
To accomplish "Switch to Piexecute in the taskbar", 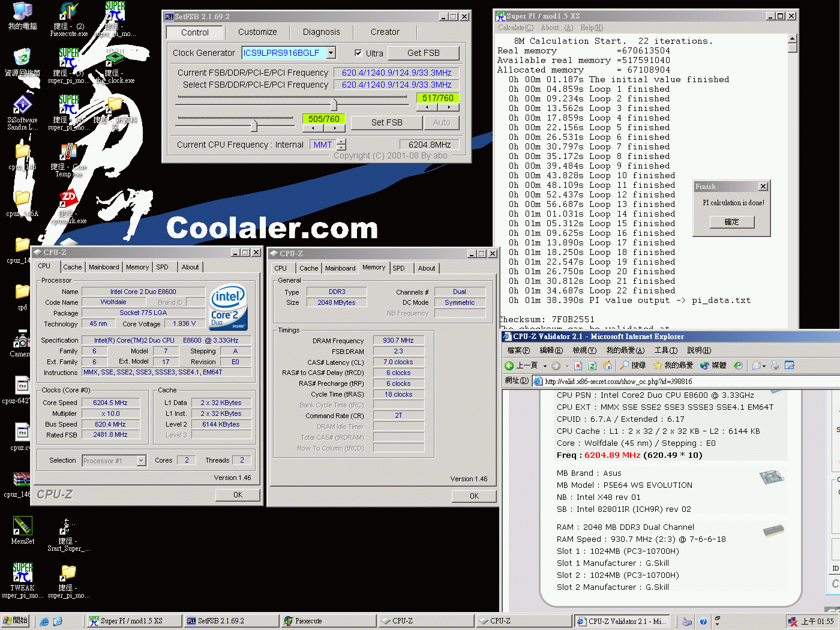I will 329,621.
